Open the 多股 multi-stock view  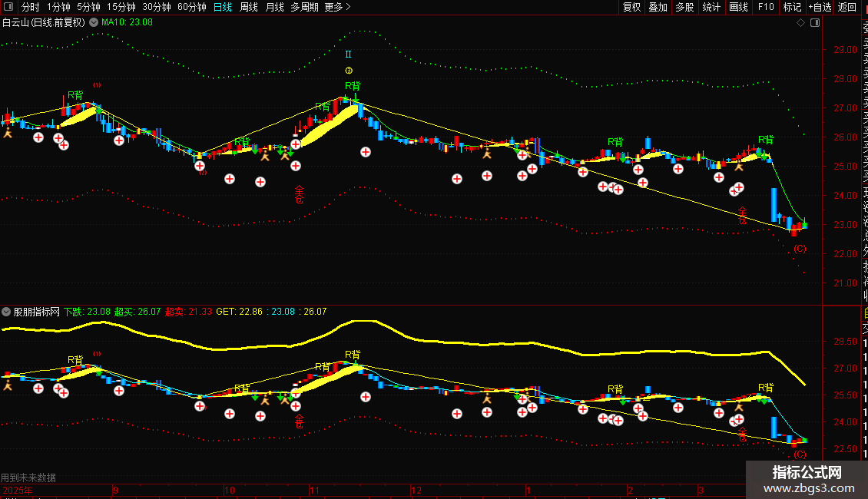pyautogui.click(x=684, y=7)
